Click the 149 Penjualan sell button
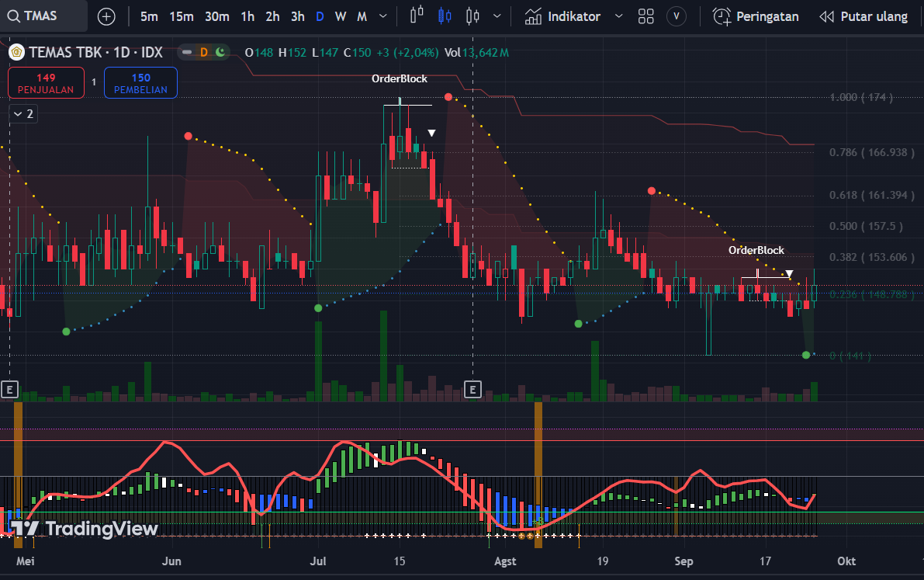 point(46,83)
